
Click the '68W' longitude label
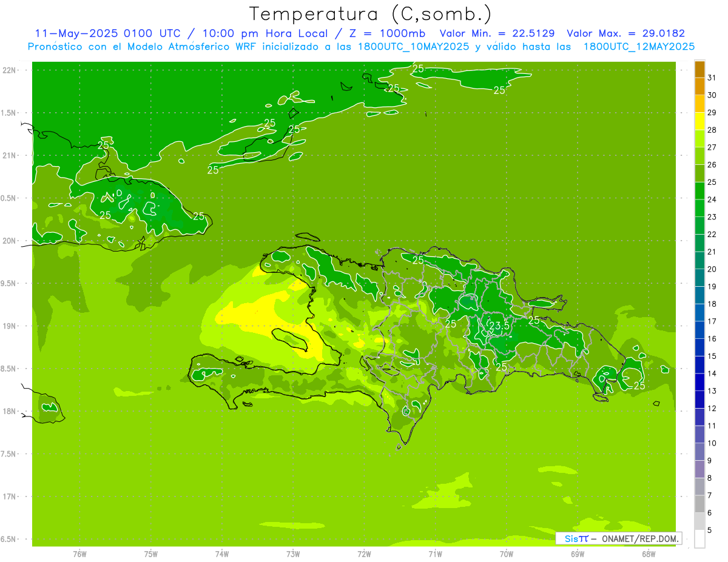pyautogui.click(x=649, y=554)
